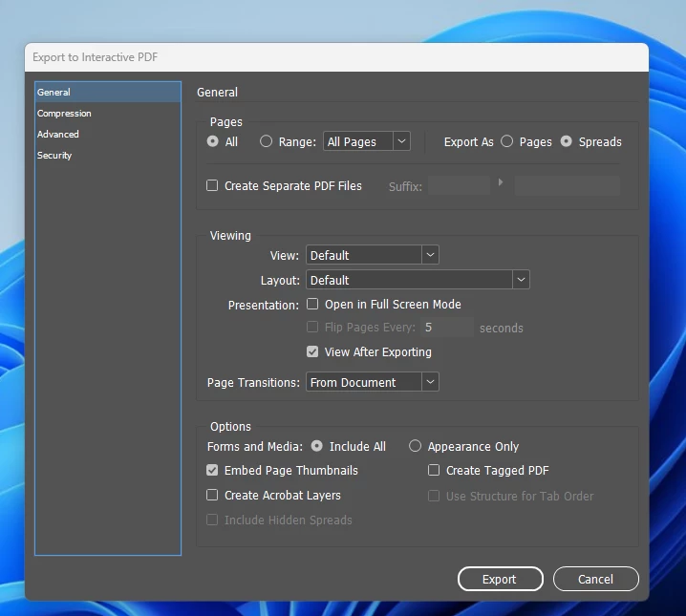This screenshot has width=686, height=616.
Task: Click the Export button
Action: coord(501,579)
